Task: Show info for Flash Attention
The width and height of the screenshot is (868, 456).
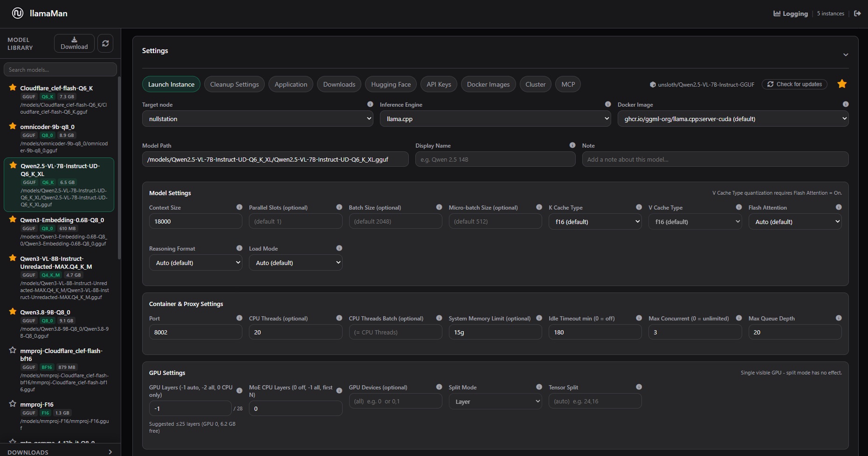Action: point(839,207)
